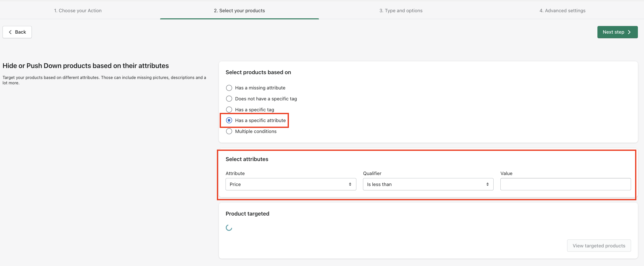Click the Attribute select up-down arrows icon
The height and width of the screenshot is (266, 644).
coord(350,184)
